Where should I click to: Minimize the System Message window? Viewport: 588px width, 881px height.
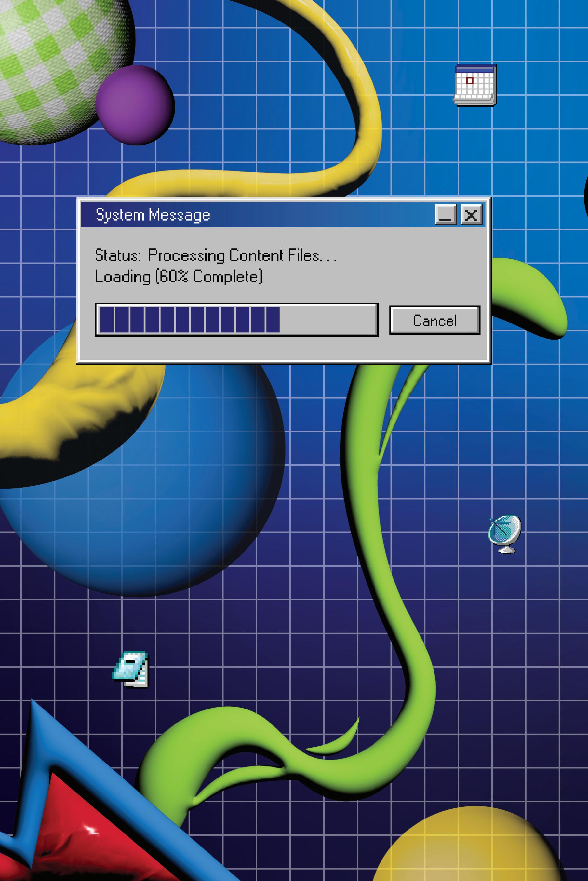pos(446,214)
